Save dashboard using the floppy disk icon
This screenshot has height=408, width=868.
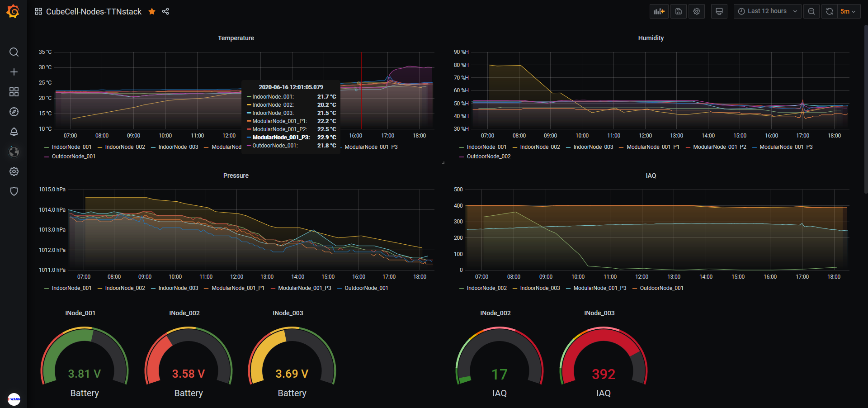[679, 11]
